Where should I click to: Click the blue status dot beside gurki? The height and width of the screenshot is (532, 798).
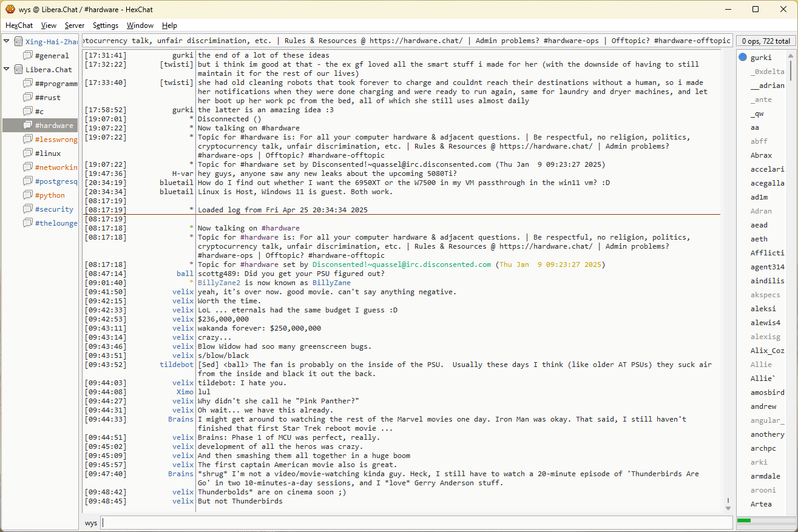(743, 58)
